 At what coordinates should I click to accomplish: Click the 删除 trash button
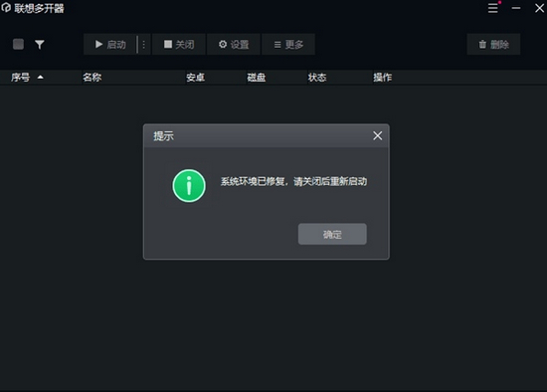[x=493, y=45]
